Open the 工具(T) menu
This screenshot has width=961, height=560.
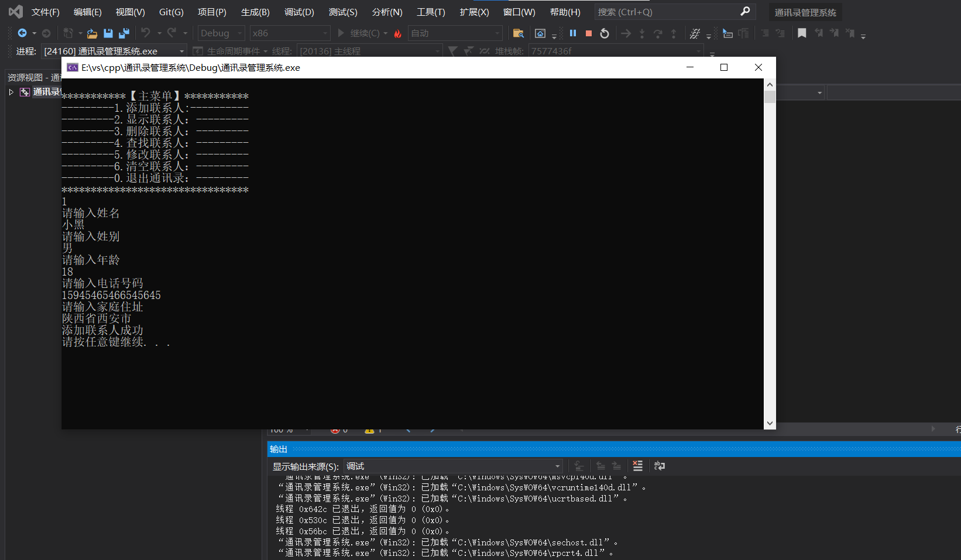[431, 12]
